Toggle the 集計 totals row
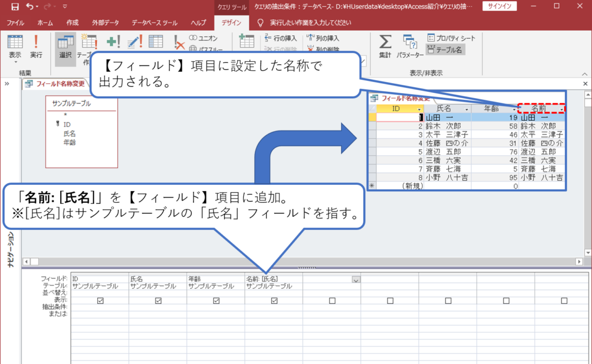Viewport: 592px width, 364px height. pyautogui.click(x=384, y=46)
